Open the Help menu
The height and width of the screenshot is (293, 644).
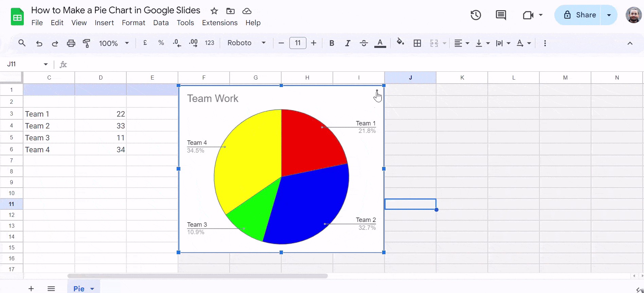tap(253, 23)
